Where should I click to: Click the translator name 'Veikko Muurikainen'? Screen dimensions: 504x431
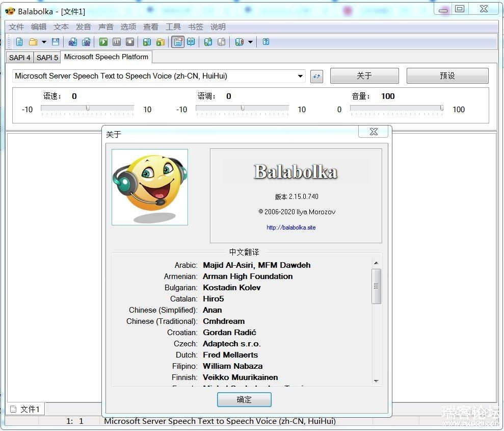pos(240,377)
